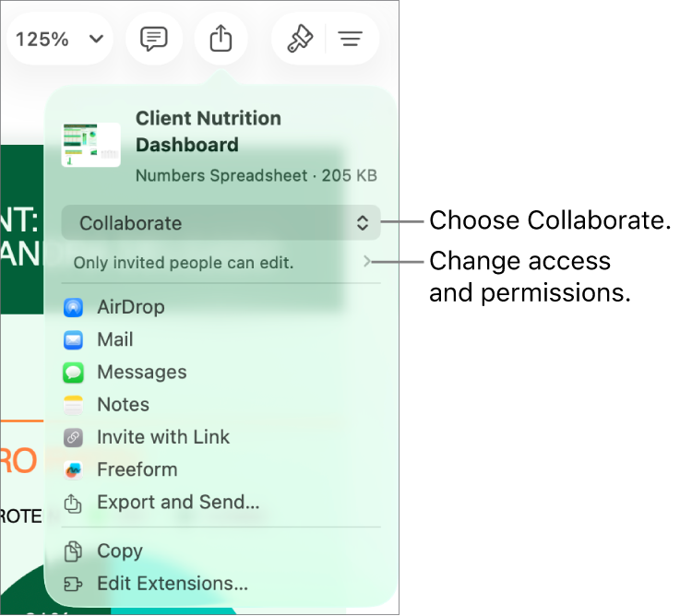Click the Copy documents icon
680x616 pixels.
[x=73, y=551]
